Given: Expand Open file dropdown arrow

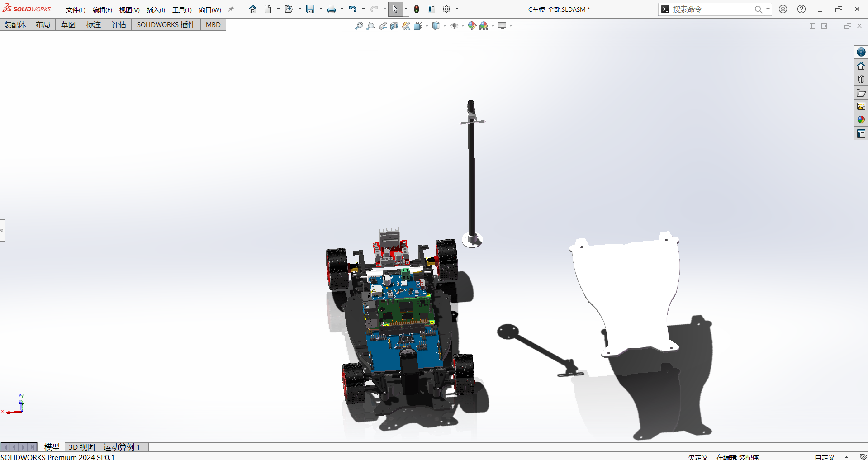Looking at the screenshot, I should pyautogui.click(x=299, y=9).
